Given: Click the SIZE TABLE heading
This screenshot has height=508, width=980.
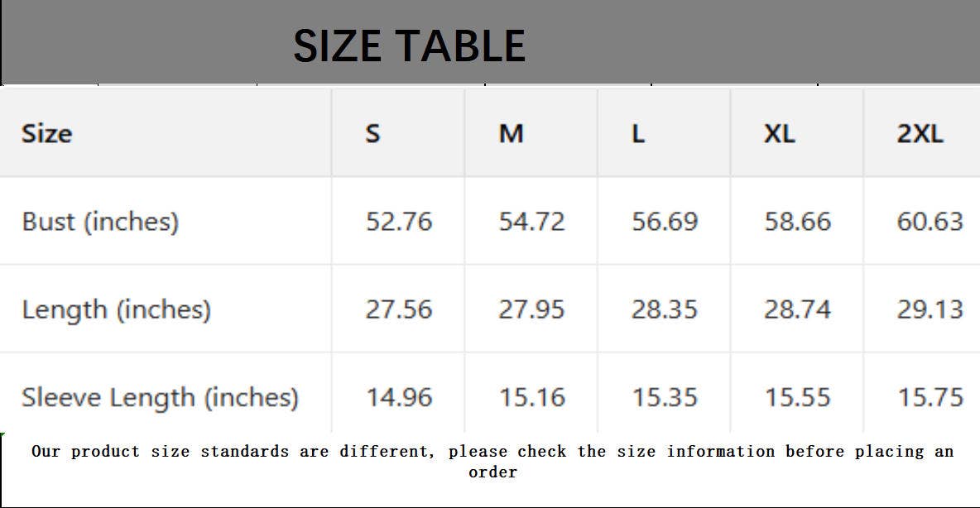Looking at the screenshot, I should pos(409,46).
